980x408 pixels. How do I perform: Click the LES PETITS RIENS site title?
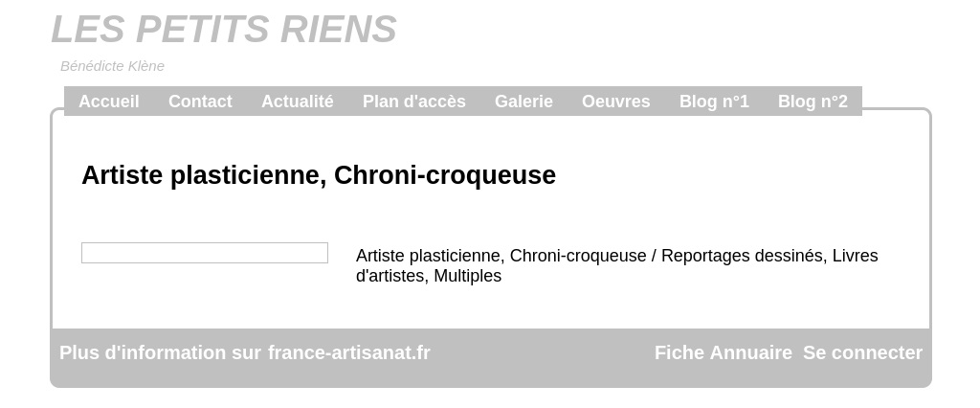point(224,30)
